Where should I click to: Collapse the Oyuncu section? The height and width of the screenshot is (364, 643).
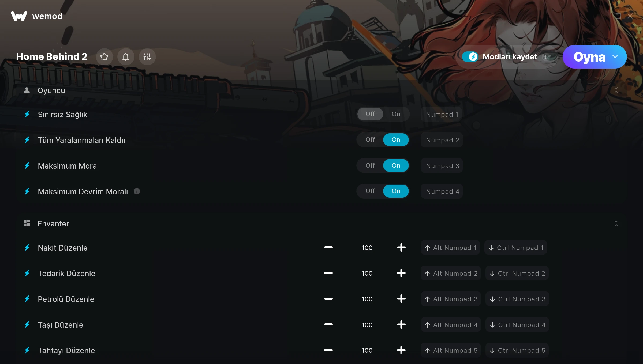point(616,90)
